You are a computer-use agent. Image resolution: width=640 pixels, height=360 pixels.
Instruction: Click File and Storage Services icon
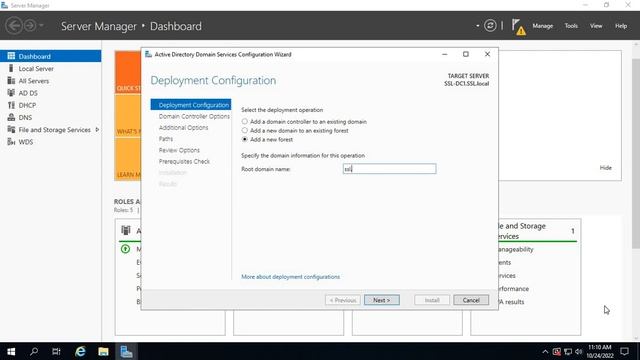(x=11, y=129)
